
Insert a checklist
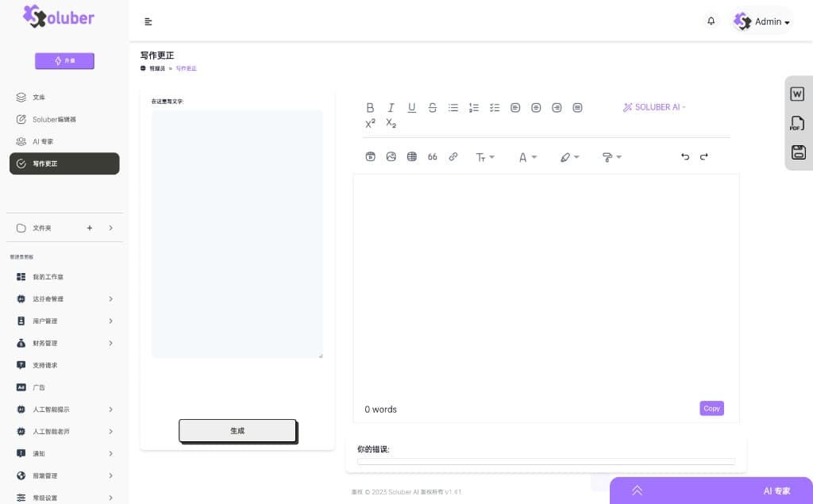pos(494,107)
